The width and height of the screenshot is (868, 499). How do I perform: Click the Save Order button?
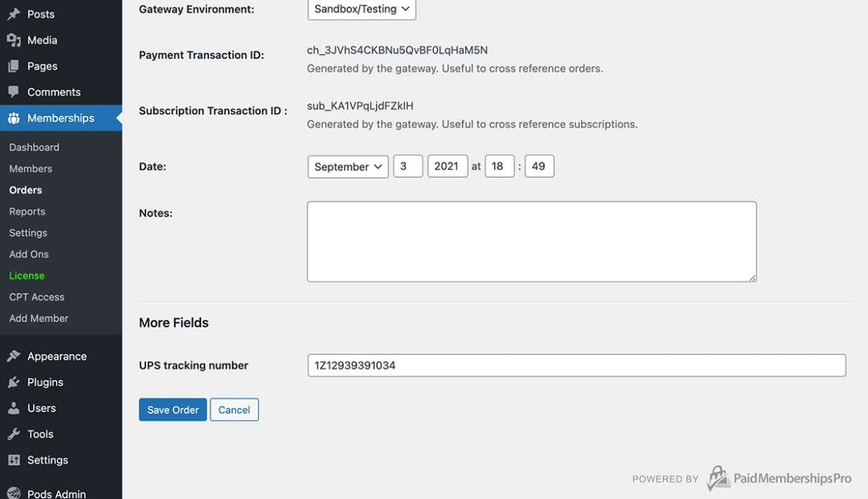tap(172, 409)
